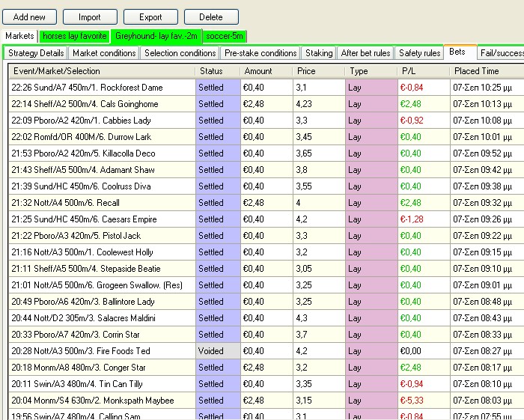Sort by Event/Market/Selection column header
Image resolution: width=524 pixels, height=420 pixels.
coord(102,71)
